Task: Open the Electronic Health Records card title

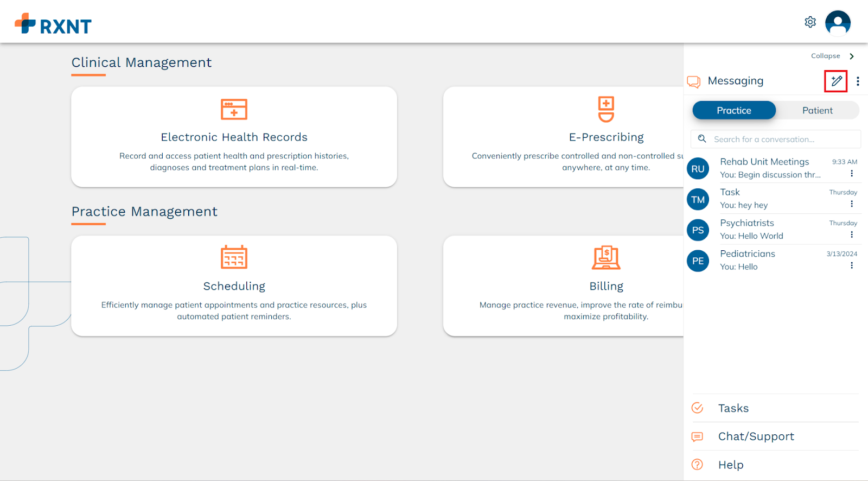Action: [x=234, y=137]
